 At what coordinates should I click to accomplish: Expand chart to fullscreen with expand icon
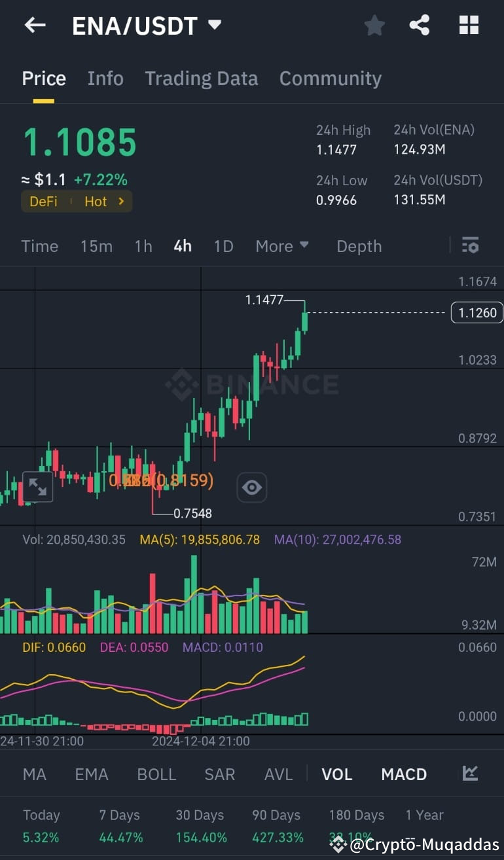tap(38, 487)
